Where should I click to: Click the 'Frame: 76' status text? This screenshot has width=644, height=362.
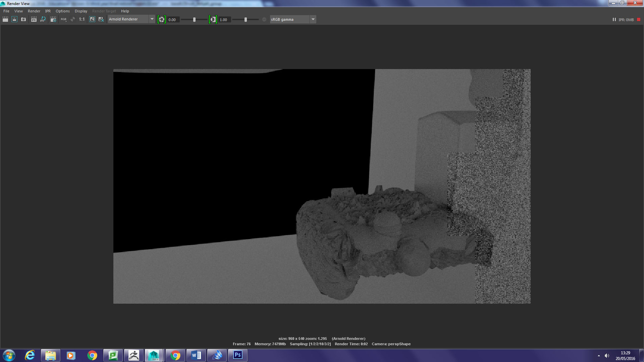click(x=241, y=344)
